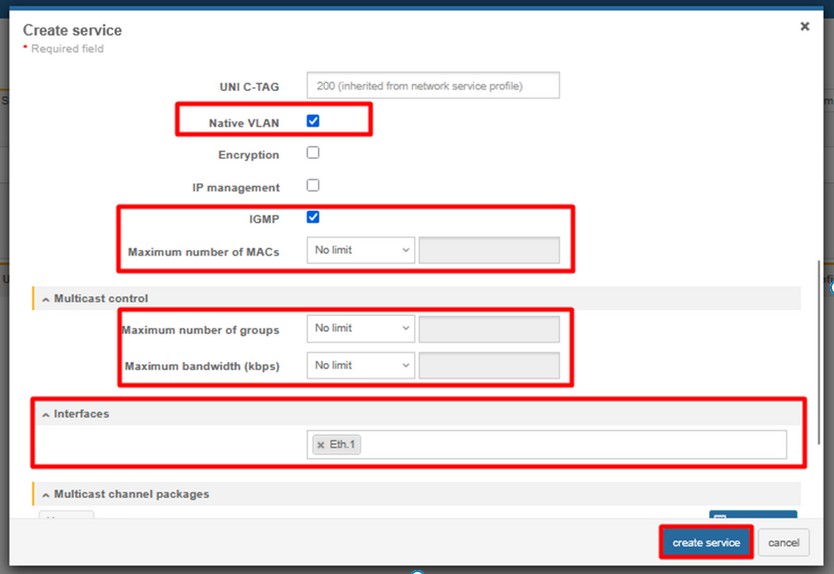Open Maximum number of groups dropdown
The height and width of the screenshot is (574, 834).
(x=360, y=329)
